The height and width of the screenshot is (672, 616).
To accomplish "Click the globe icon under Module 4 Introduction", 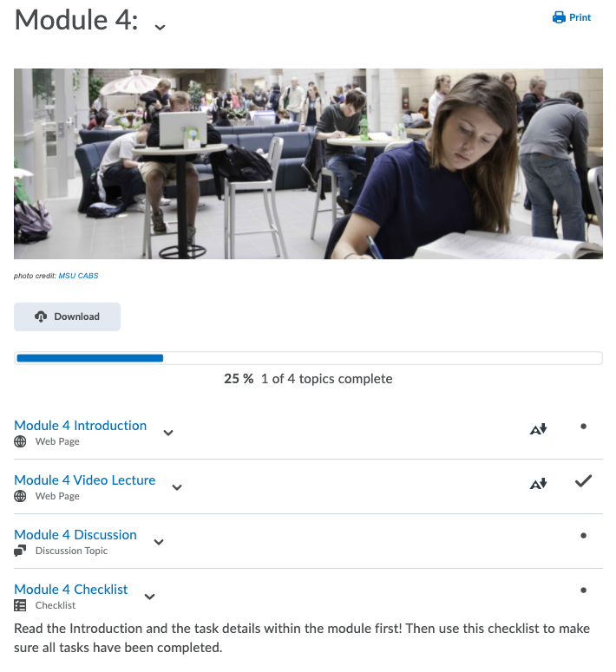I will pos(20,441).
